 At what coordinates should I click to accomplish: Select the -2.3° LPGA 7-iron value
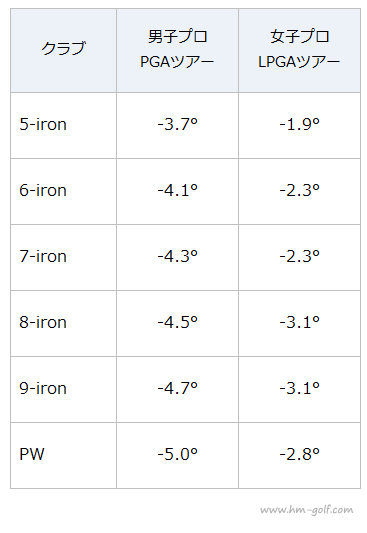coord(299,256)
